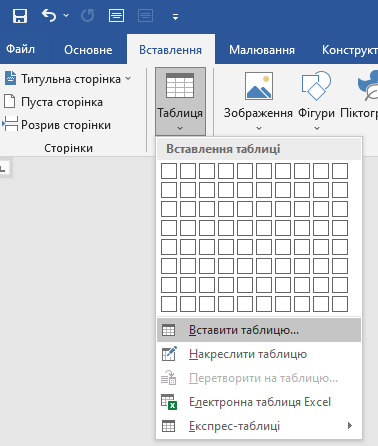
Task: Open the Undo history dropdown arrow
Action: (66, 15)
